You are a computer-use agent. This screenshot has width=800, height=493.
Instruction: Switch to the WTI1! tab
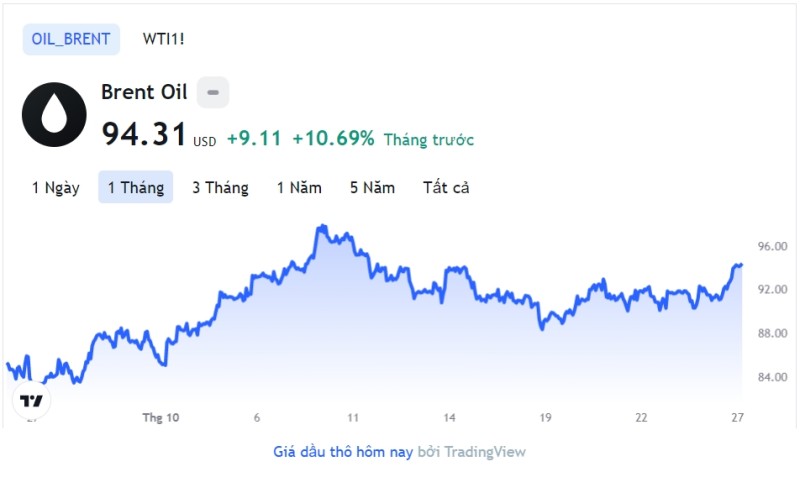click(164, 39)
